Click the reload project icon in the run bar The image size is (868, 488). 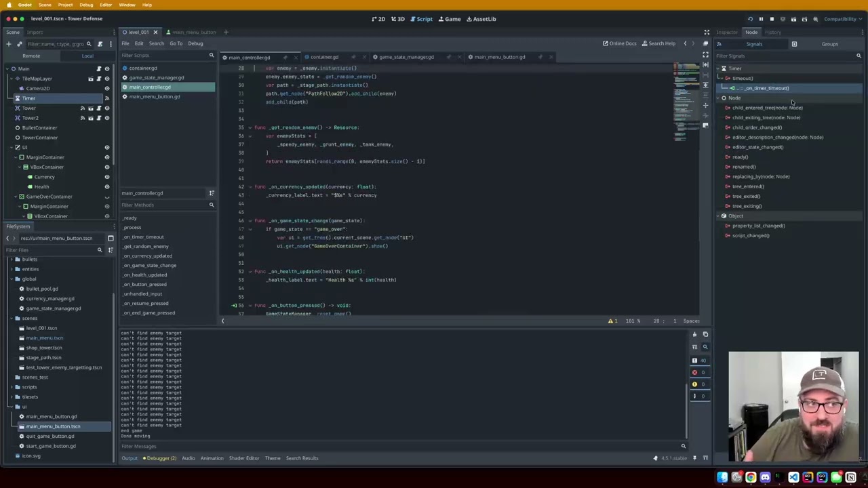tap(750, 19)
